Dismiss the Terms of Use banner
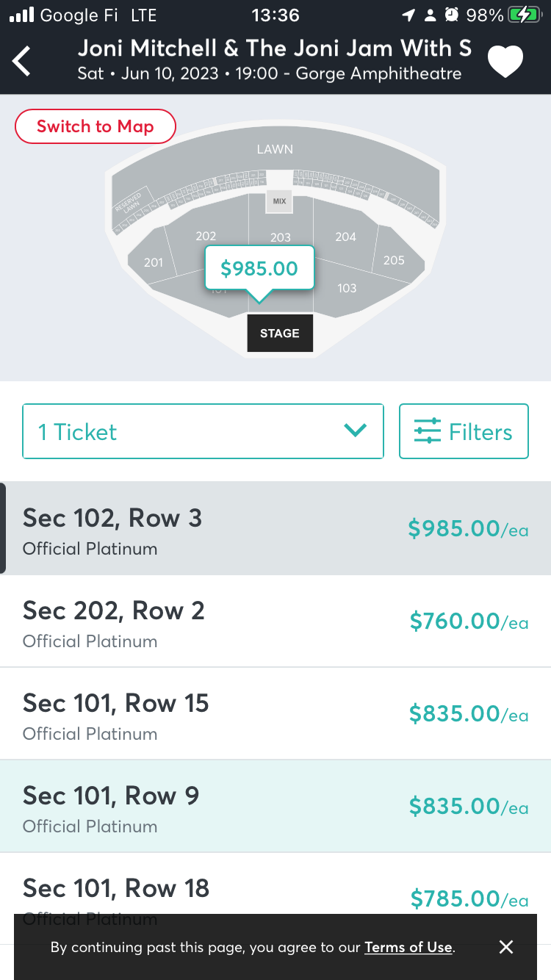The height and width of the screenshot is (980, 551). (505, 947)
